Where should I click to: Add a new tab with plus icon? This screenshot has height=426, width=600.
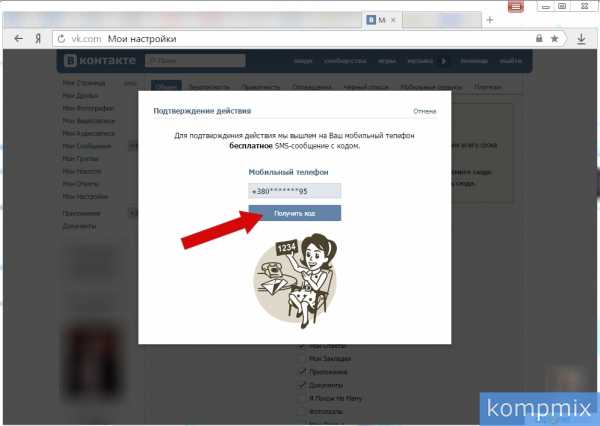[490, 20]
